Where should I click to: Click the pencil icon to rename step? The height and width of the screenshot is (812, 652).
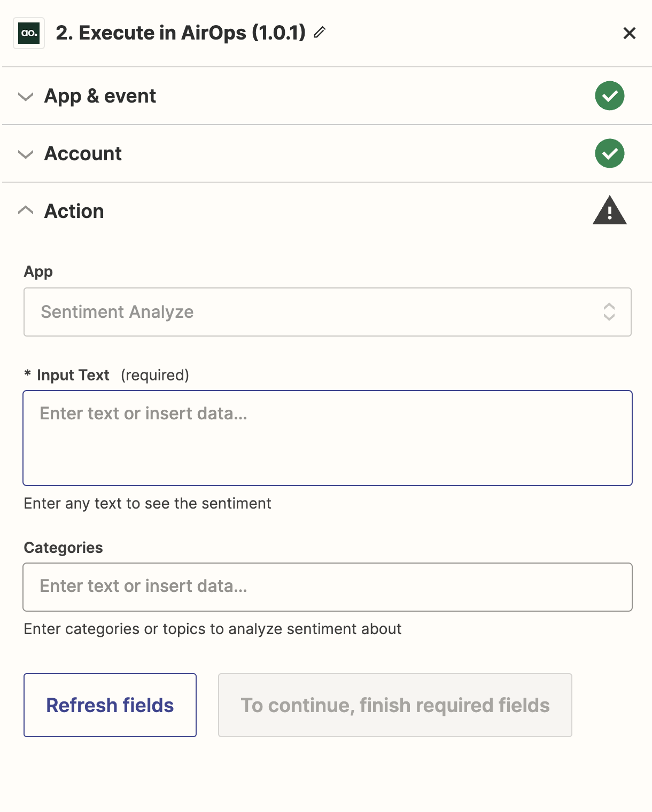click(320, 33)
